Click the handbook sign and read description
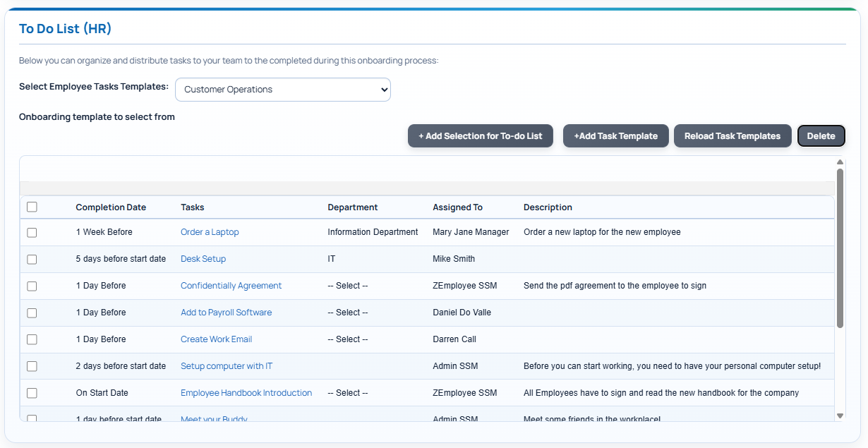This screenshot has width=868, height=448. tap(661, 393)
